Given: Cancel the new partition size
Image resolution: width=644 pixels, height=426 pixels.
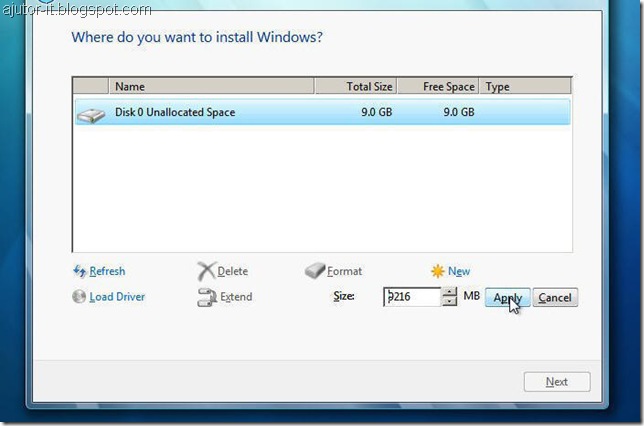Looking at the screenshot, I should 555,297.
